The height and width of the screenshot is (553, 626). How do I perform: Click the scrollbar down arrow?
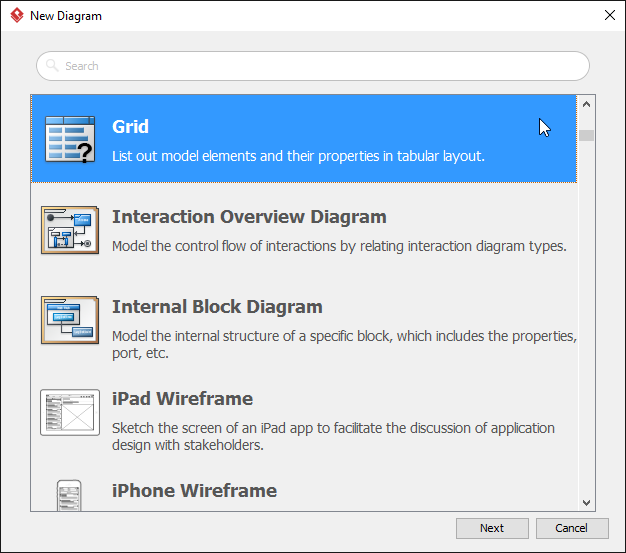tap(586, 502)
